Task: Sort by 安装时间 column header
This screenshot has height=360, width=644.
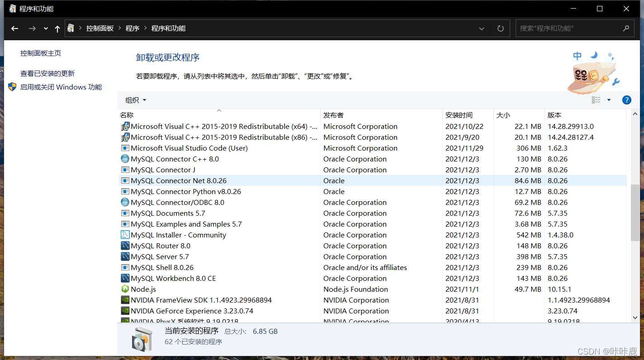Action: pos(468,115)
